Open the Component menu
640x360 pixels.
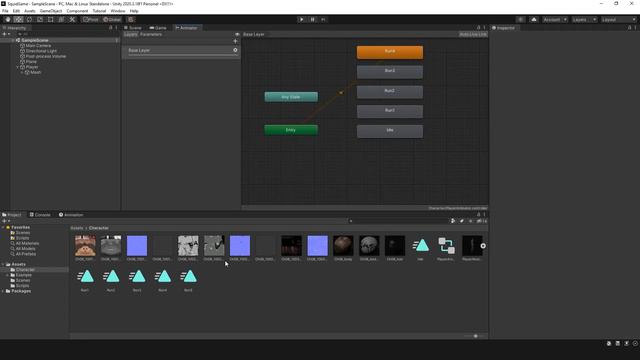[x=77, y=11]
